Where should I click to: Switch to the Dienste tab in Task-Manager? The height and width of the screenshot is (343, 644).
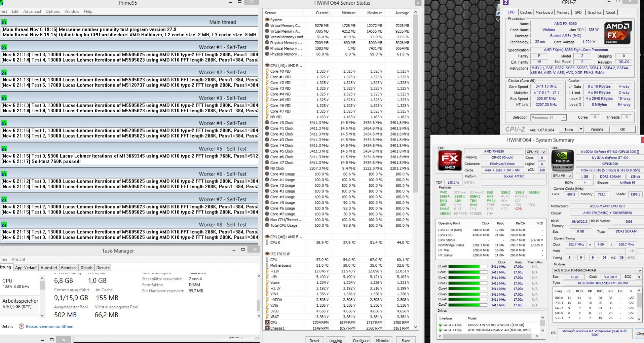(x=103, y=268)
